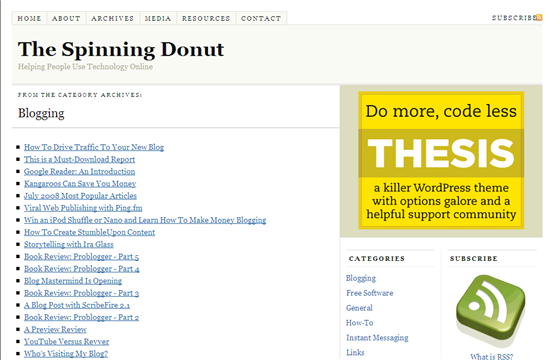
Task: Select Blogging in the Categories sidebar
Action: point(361,278)
